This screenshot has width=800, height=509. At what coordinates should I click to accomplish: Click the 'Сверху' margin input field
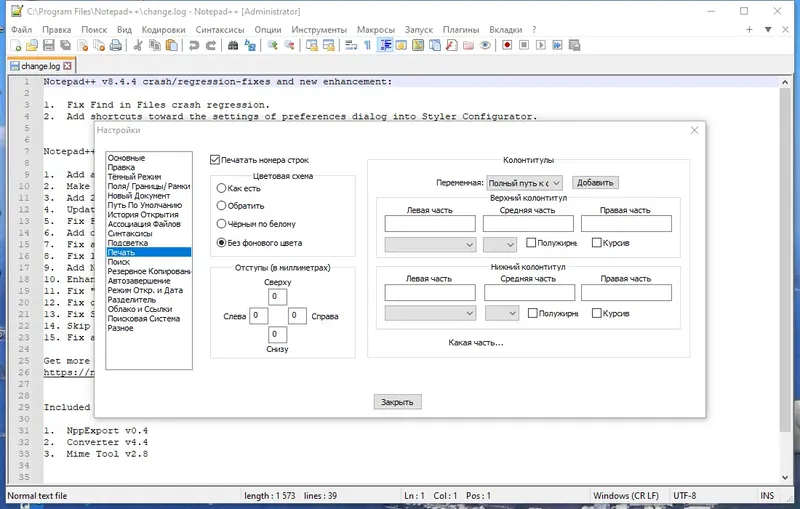tap(277, 296)
